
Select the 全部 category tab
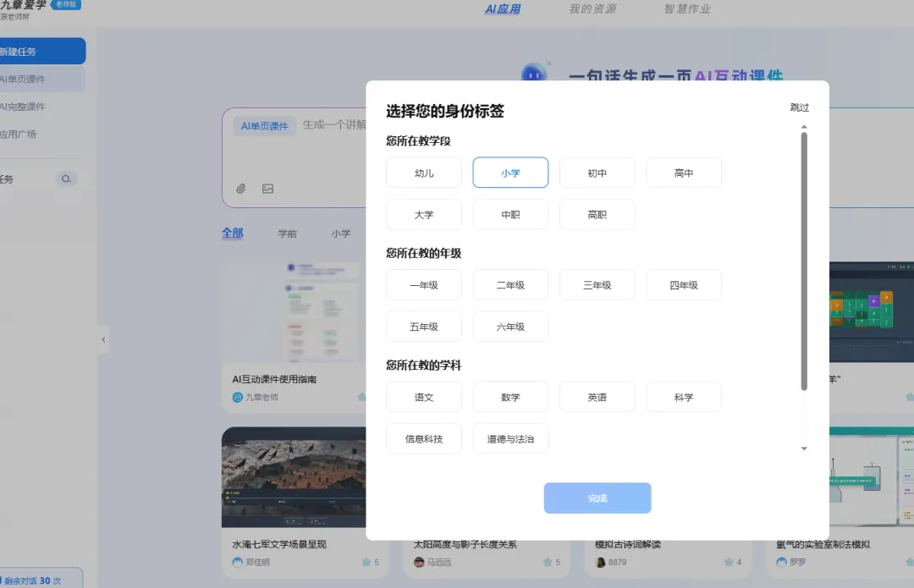[x=232, y=234]
